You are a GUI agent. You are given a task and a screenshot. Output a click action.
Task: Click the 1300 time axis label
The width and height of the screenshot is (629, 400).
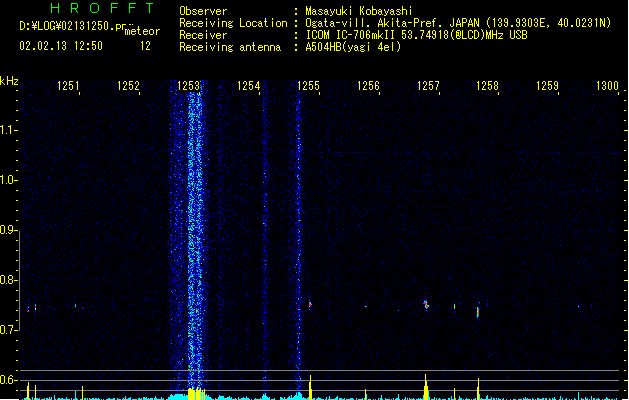tap(607, 86)
